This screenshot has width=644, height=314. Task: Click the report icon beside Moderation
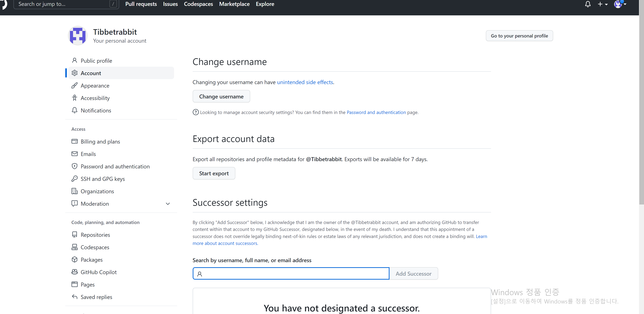pyautogui.click(x=74, y=203)
